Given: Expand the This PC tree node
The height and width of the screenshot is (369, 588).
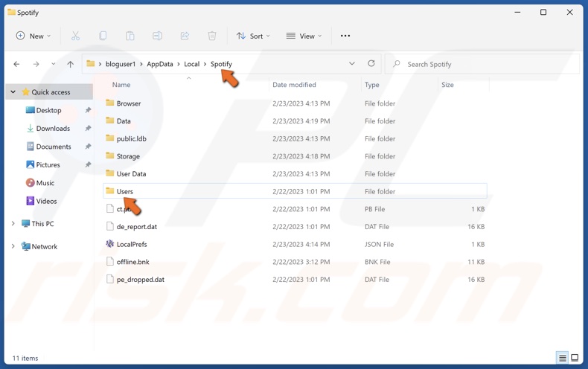Looking at the screenshot, I should point(13,223).
